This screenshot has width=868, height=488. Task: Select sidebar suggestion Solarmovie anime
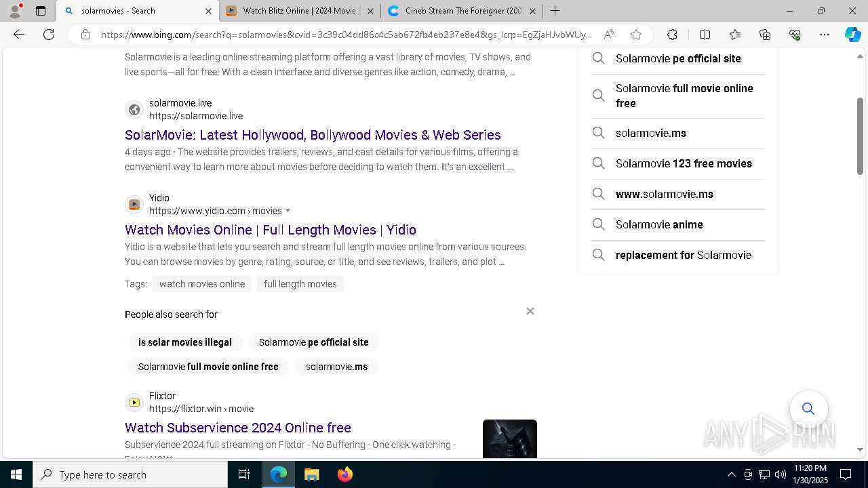(678, 224)
